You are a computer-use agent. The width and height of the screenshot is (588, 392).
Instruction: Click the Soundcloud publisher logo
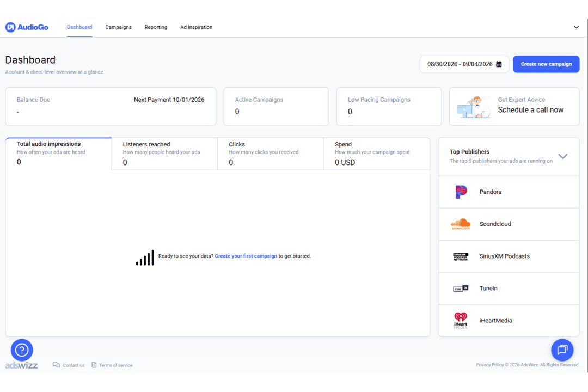tap(461, 224)
